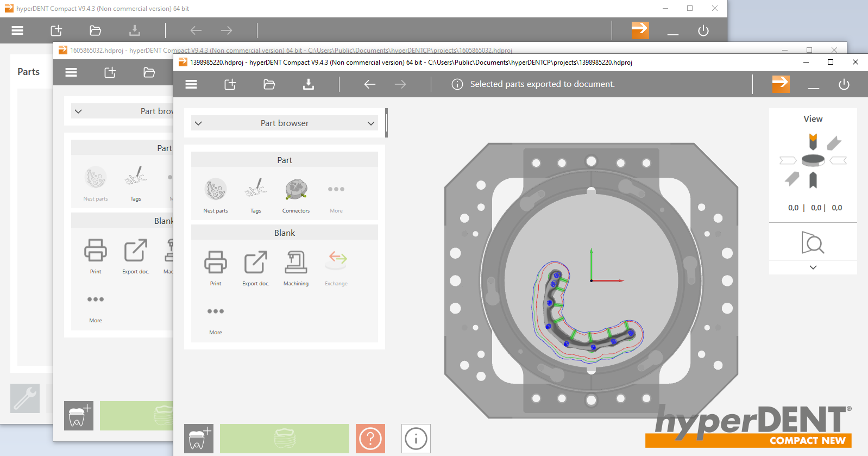Click green button in middle 1605865032 window

(x=136, y=416)
